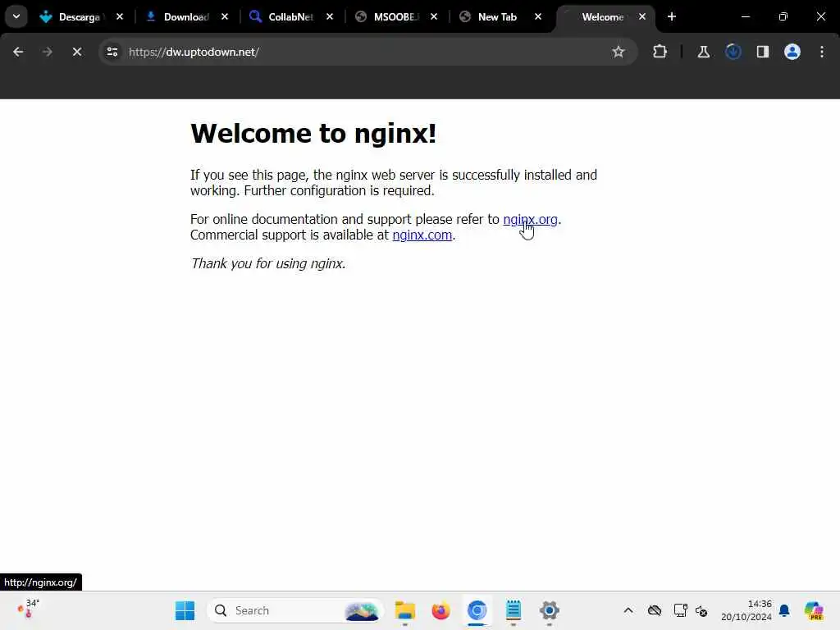Image resolution: width=840 pixels, height=630 pixels.
Task: Switch to the MSOOBE tab
Action: (x=395, y=16)
